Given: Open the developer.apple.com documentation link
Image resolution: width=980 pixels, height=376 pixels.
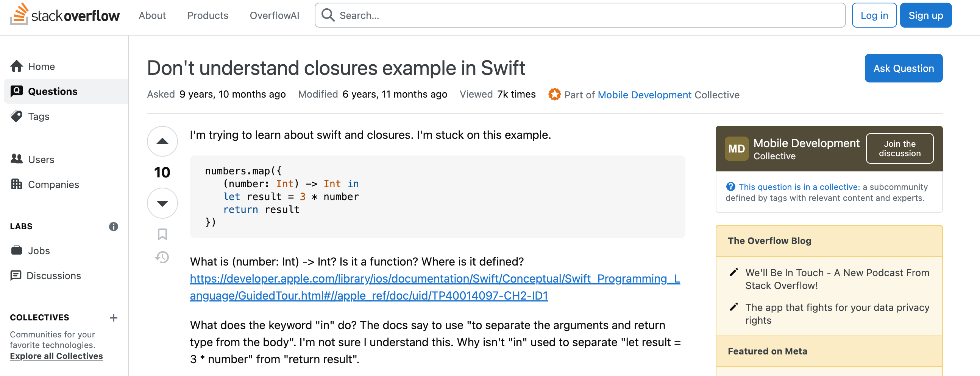Looking at the screenshot, I should click(435, 287).
